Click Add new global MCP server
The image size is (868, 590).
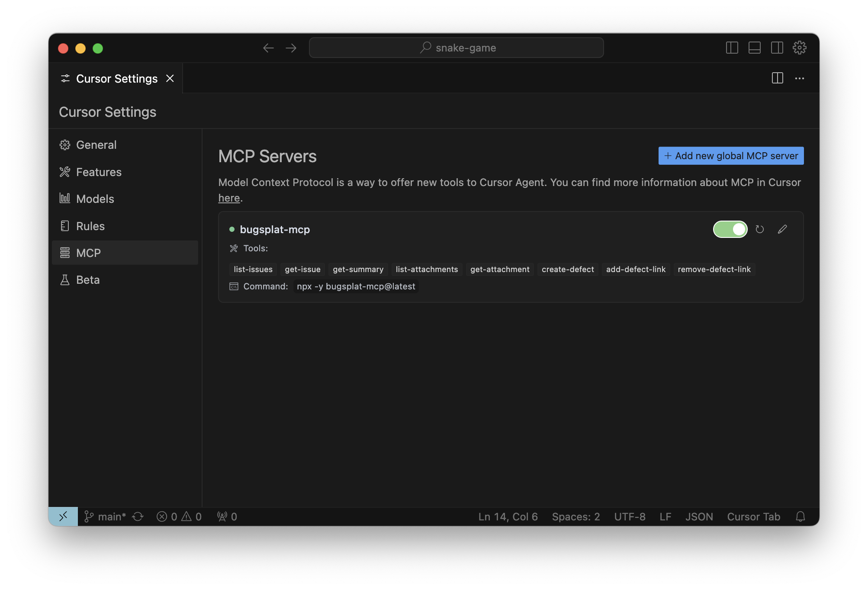point(731,156)
